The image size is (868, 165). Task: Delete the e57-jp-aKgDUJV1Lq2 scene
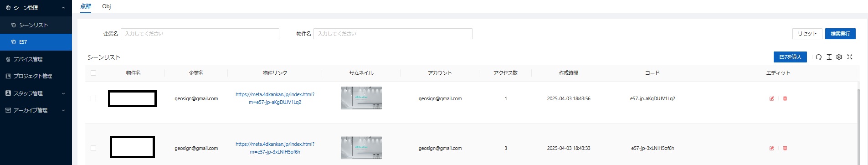click(x=785, y=98)
